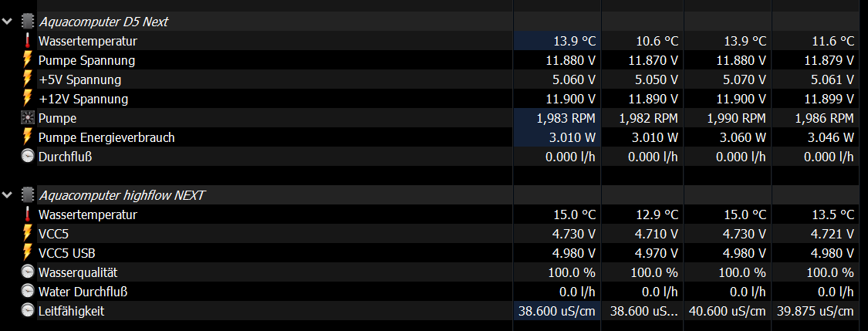
Task: Click the 11.6 °C average water temperature
Action: [833, 42]
